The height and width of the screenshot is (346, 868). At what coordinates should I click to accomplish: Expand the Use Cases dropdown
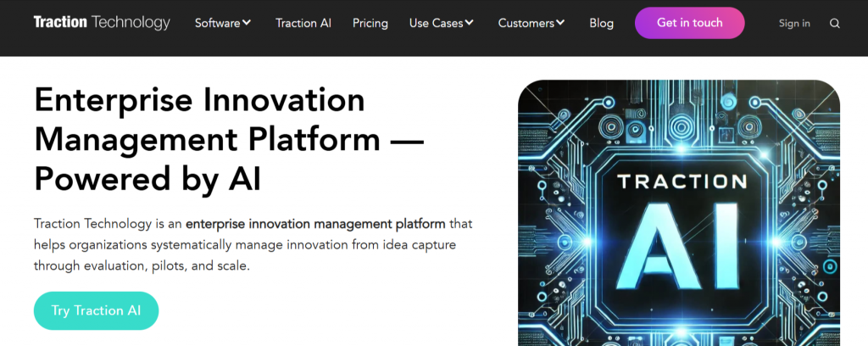coord(442,23)
